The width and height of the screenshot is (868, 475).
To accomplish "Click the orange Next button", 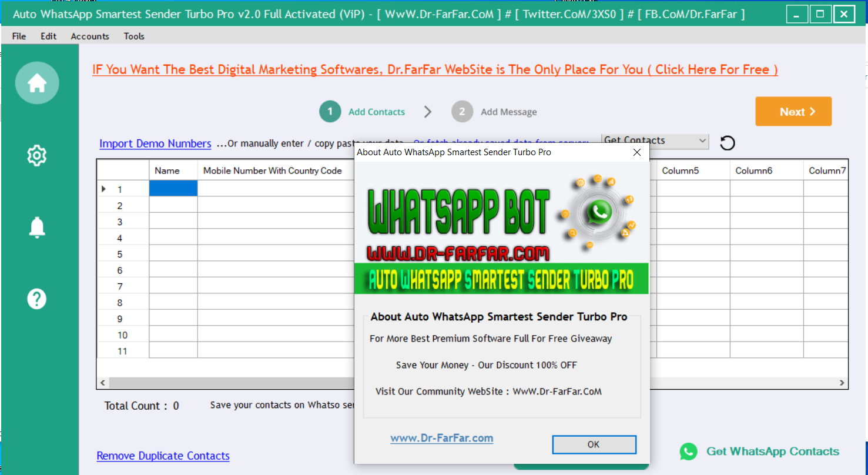I will pyautogui.click(x=793, y=112).
